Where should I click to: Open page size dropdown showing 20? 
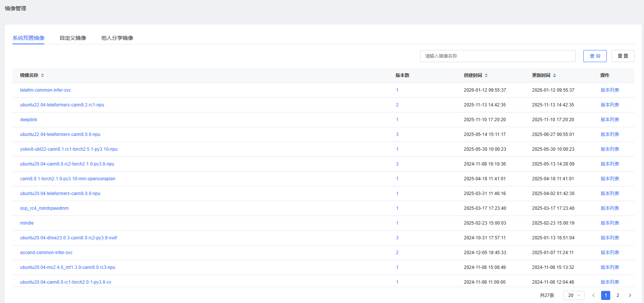point(573,295)
